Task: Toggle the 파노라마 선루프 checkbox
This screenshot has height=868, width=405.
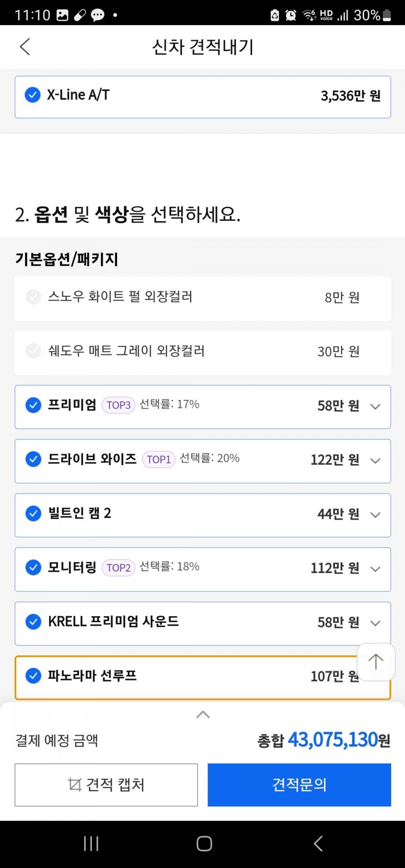Action: pos(33,676)
